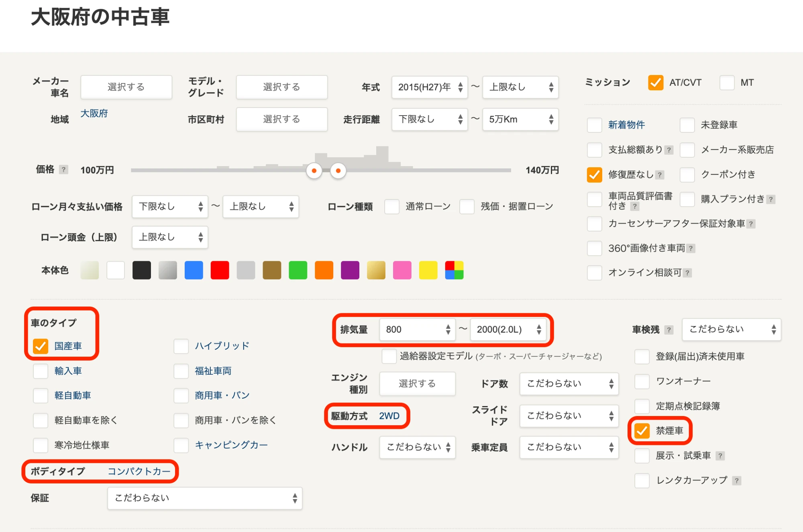Select the red body color swatch
Viewport: 803px width, 532px height.
[x=220, y=270]
